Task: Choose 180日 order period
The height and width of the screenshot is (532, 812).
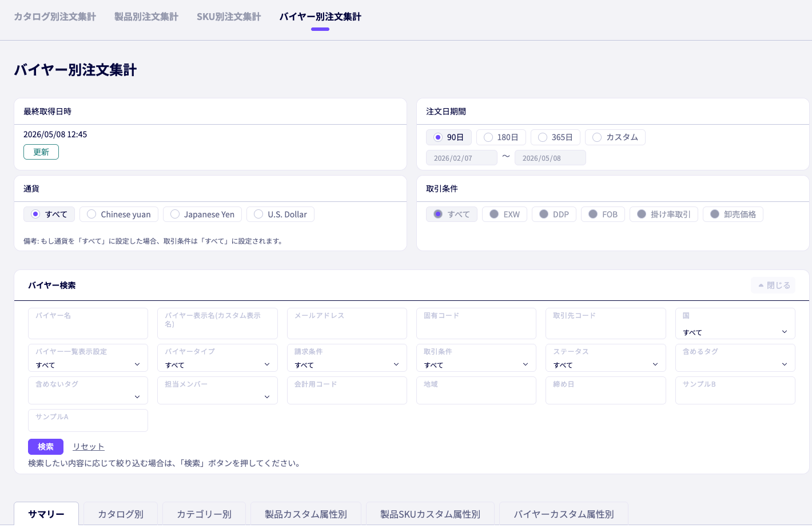Action: coord(501,137)
